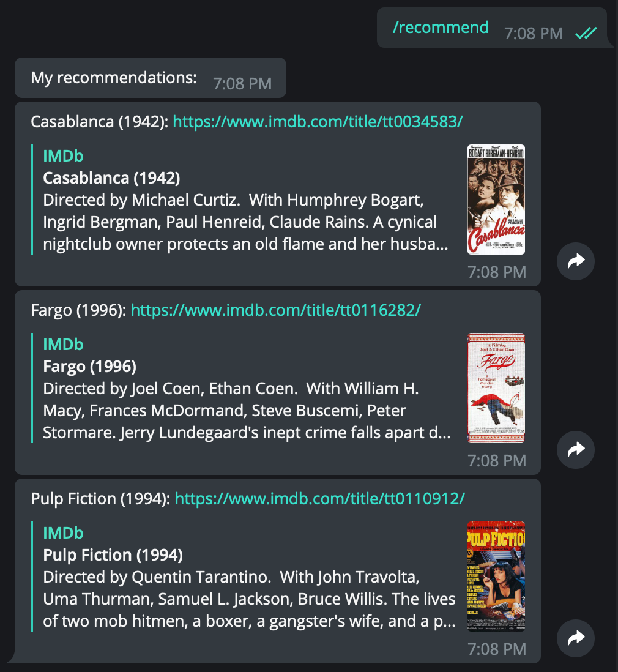
Task: Open the Casablanca poster thumbnail
Action: pos(496,200)
